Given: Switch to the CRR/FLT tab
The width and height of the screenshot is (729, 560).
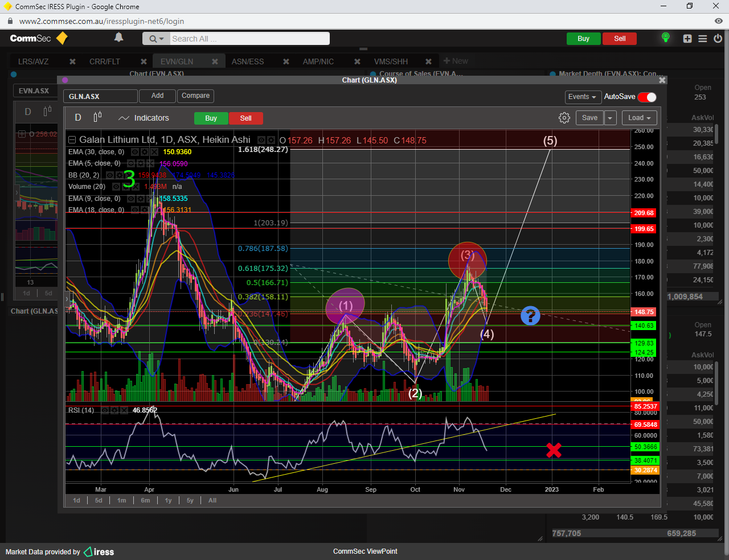Looking at the screenshot, I should click(105, 61).
